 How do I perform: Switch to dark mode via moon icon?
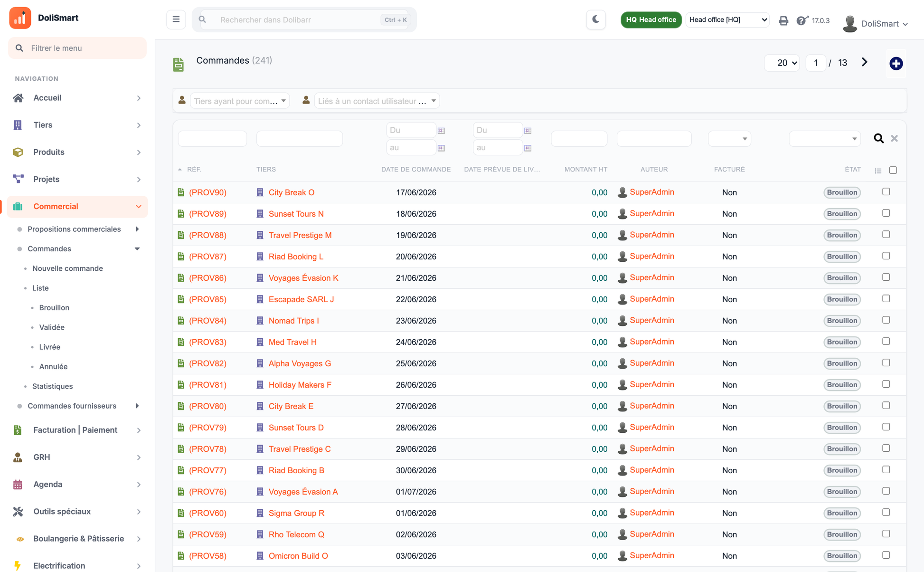tap(596, 19)
